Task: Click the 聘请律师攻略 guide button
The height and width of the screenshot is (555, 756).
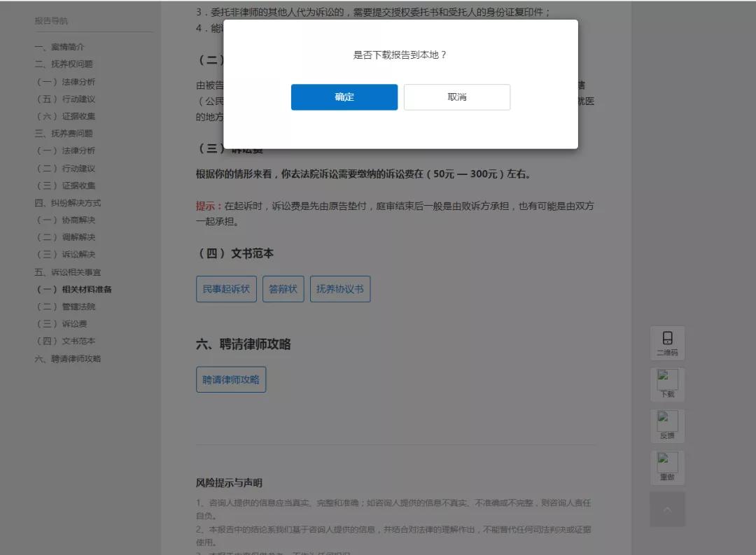Action: [230, 379]
